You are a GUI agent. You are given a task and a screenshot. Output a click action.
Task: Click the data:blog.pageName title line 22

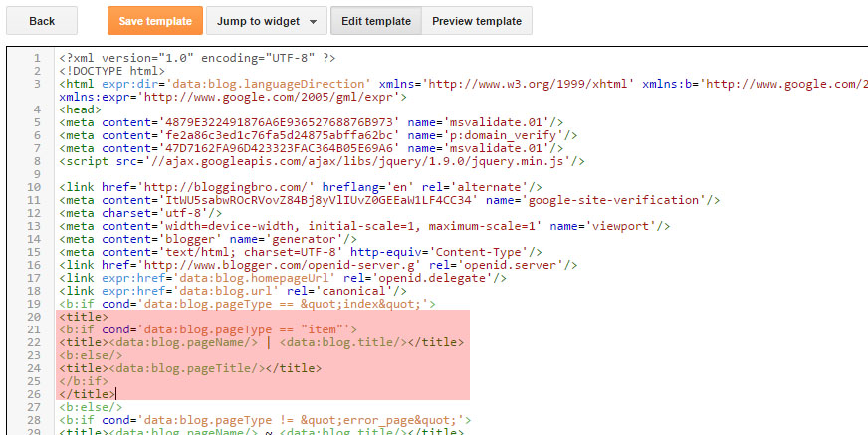pos(261,342)
